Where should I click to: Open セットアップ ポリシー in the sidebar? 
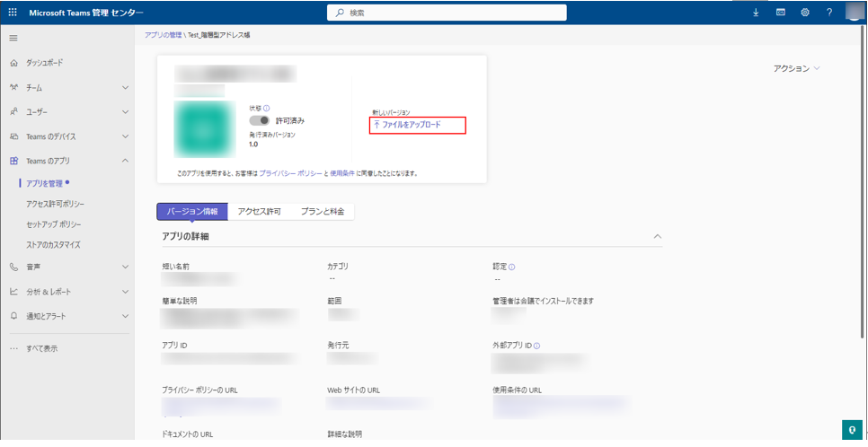(x=54, y=224)
